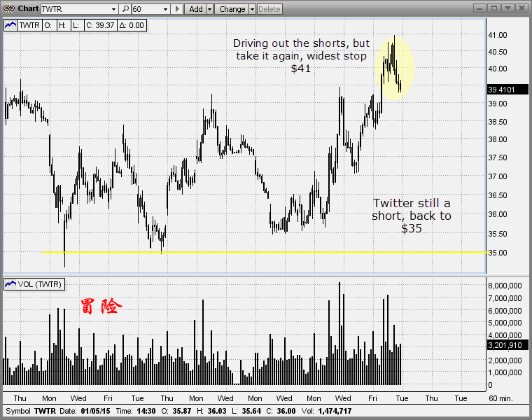
Task: Click the 35.00 price axis label
Action: pyautogui.click(x=498, y=253)
